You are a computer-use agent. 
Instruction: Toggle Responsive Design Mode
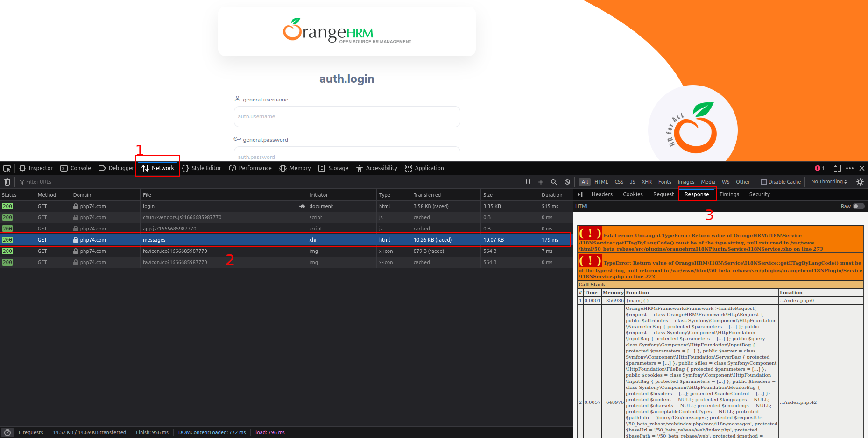pyautogui.click(x=837, y=168)
